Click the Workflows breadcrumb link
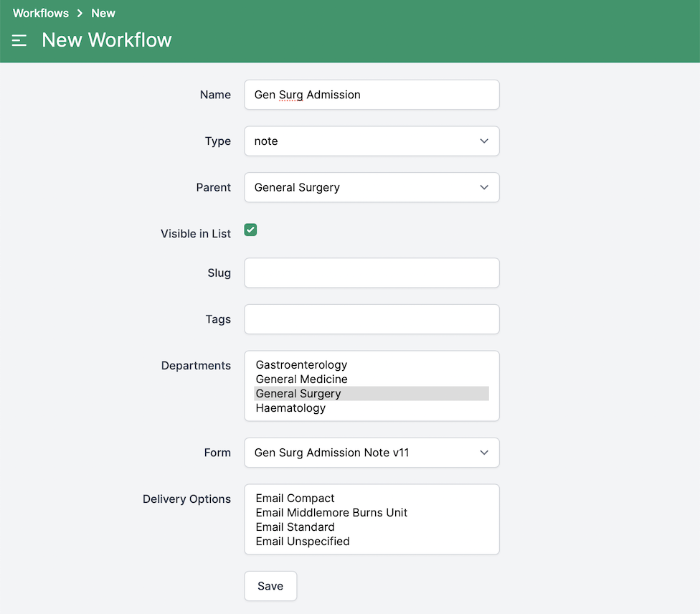Screen dimensions: 700x614 [x=41, y=13]
